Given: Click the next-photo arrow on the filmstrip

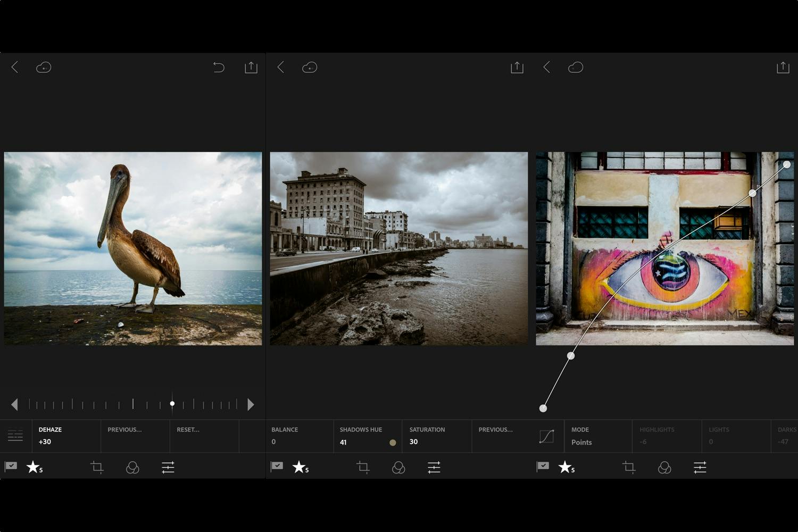Looking at the screenshot, I should 251,404.
